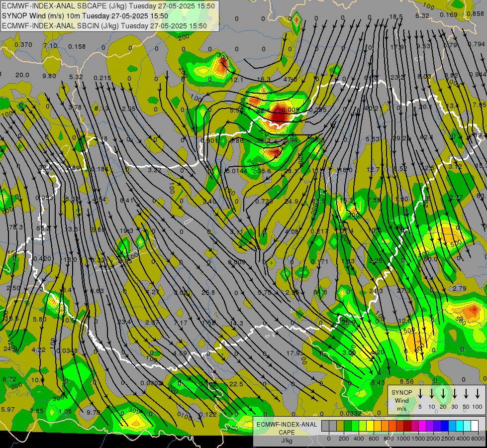Screen dimensions: 487x448
Task: Select the dark maroon CAPE legend swatch
Action: [x=407, y=426]
